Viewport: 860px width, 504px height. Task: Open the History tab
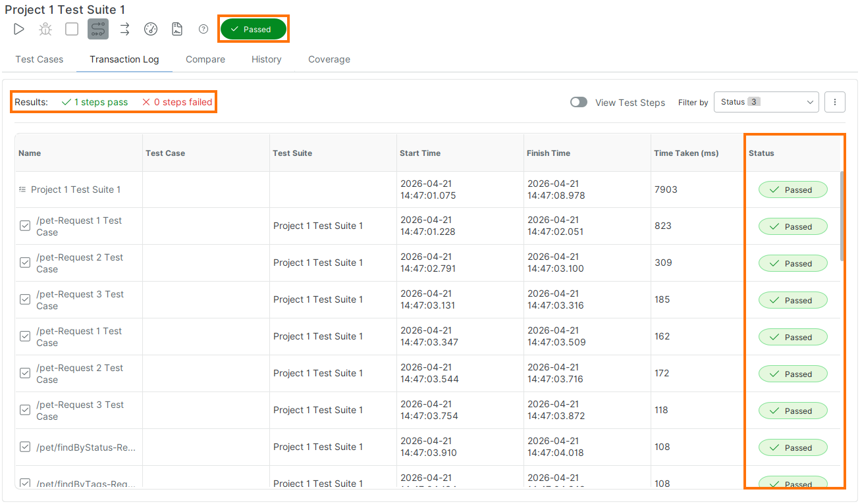[267, 59]
